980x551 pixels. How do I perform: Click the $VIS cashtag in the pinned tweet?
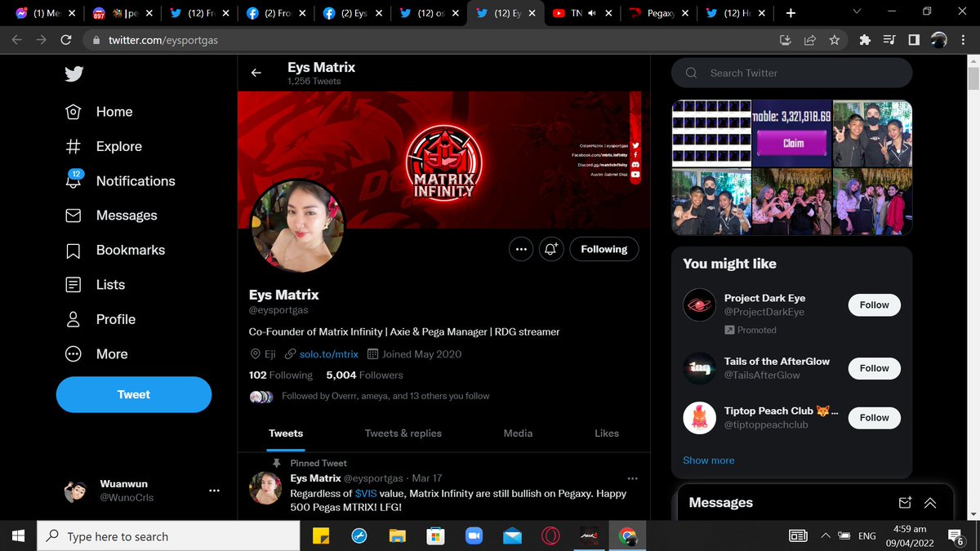pos(365,493)
